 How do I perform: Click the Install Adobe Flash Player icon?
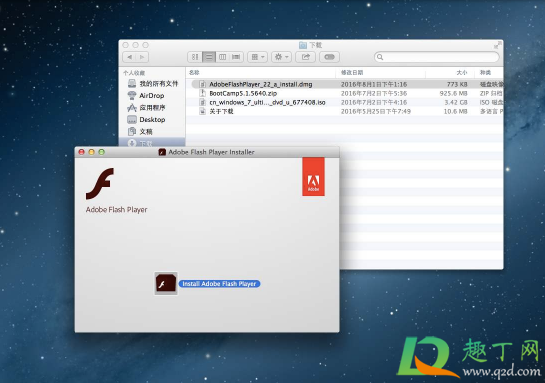pos(166,283)
